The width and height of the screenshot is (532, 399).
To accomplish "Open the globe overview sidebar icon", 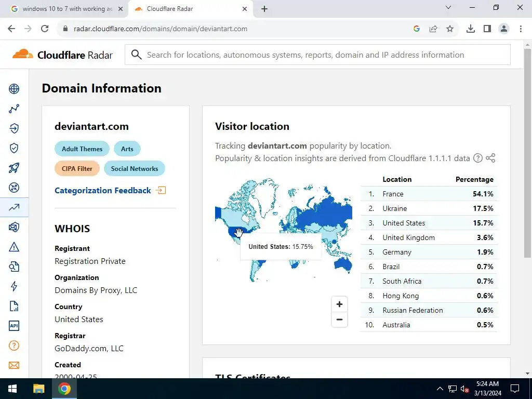I will click(14, 89).
